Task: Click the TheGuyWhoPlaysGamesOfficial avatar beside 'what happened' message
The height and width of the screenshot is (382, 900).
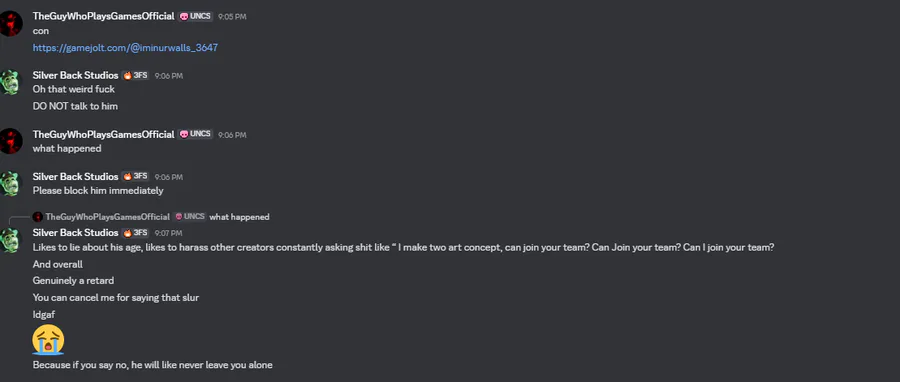Action: click(10, 141)
